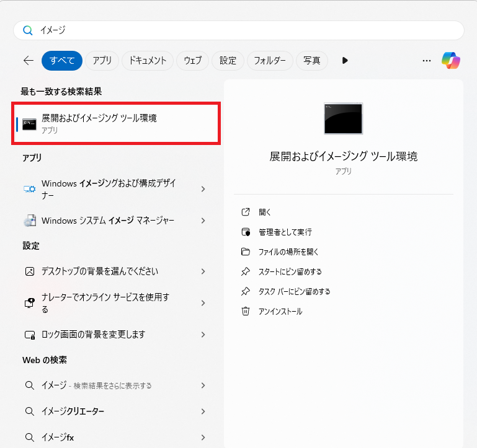
Task: Click the lock screen icon beside ロック画面 setting
Action: pos(30,335)
